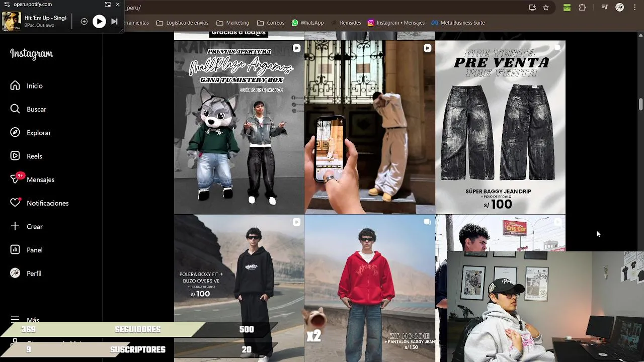Click the Instagram logo
This screenshot has height=362, width=644.
[31, 54]
